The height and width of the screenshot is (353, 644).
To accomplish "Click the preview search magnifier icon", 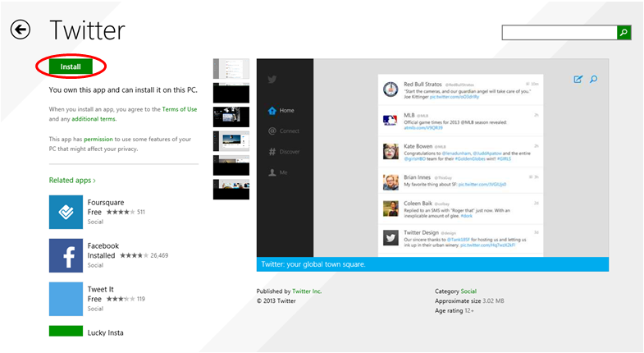I will tap(593, 80).
